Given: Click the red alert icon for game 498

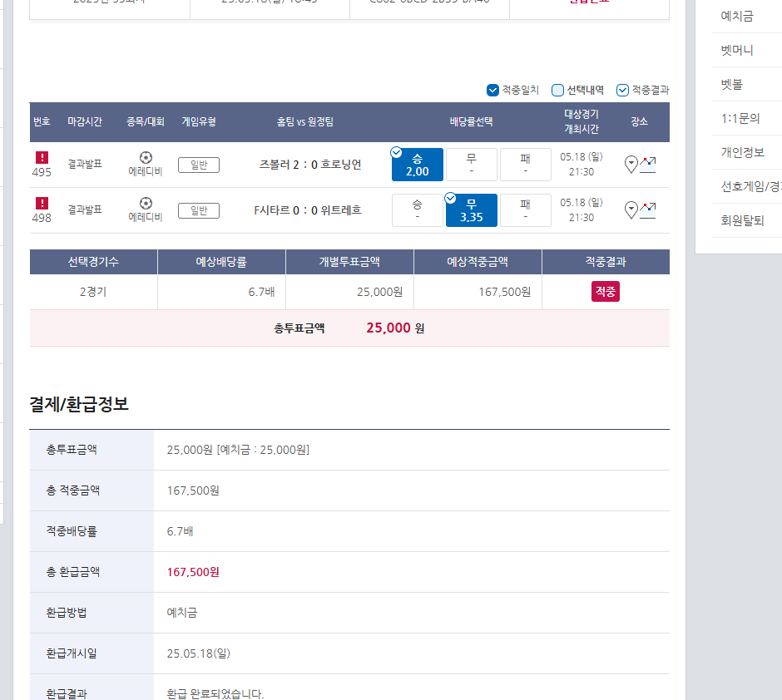Looking at the screenshot, I should click(42, 204).
